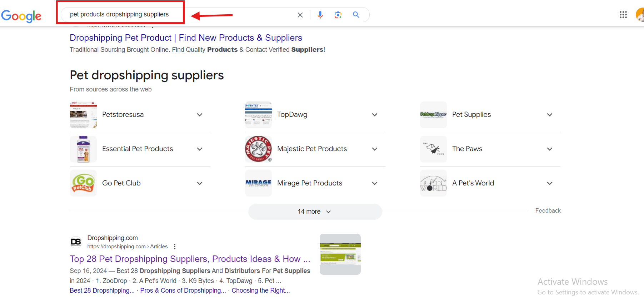Screen dimensions: 644x308
Task: Open Choosing the Right sitelink
Action: [x=261, y=290]
